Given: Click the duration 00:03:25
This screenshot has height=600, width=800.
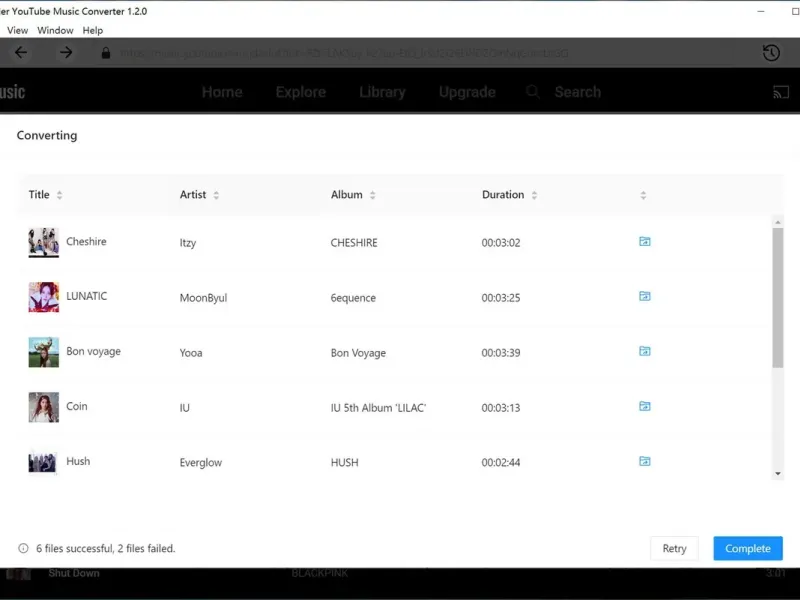Looking at the screenshot, I should click(501, 298).
